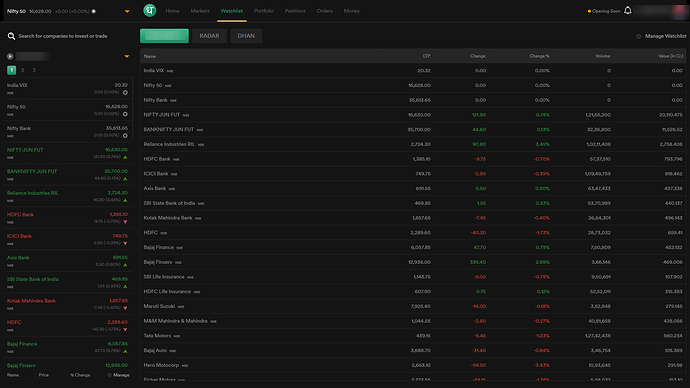Sort table by Change % column

click(539, 56)
